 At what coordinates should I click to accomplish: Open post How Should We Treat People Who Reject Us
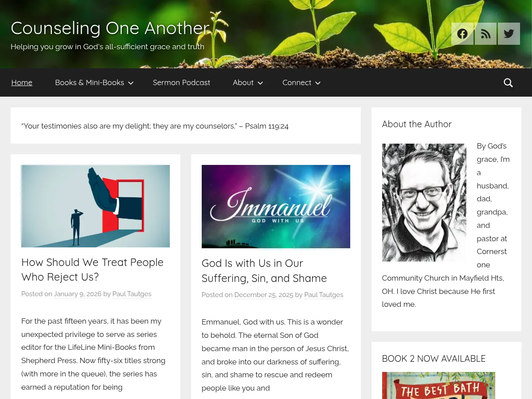point(92,270)
